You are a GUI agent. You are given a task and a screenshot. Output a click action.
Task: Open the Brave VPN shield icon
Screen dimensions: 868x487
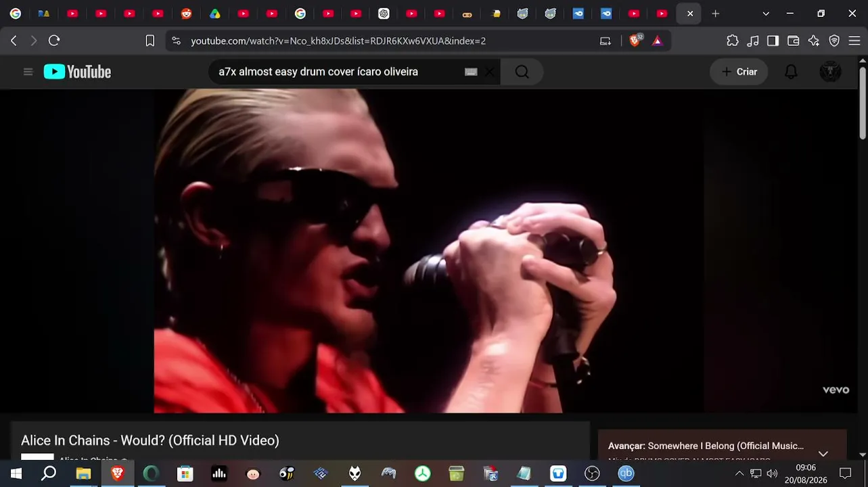(834, 41)
